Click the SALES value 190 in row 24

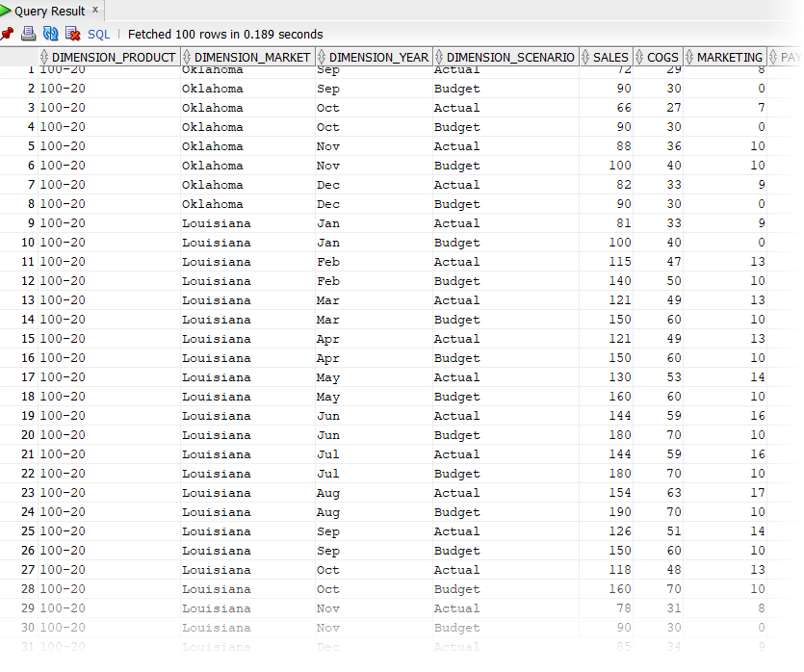[619, 511]
